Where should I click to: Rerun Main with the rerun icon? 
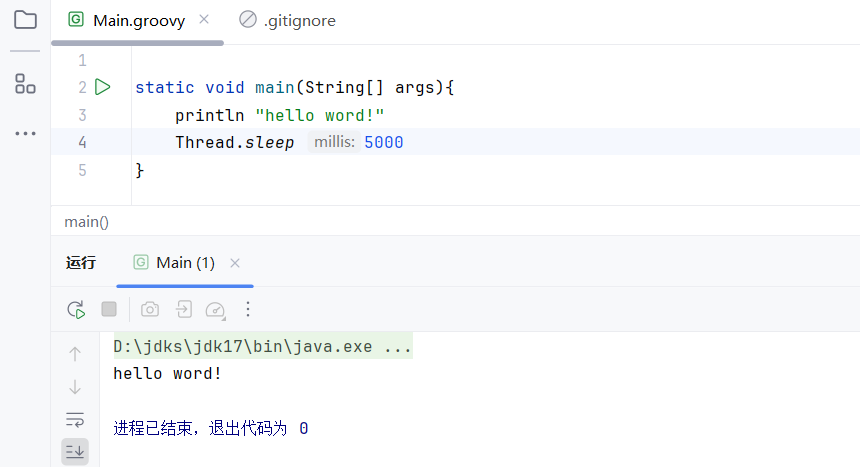76,309
